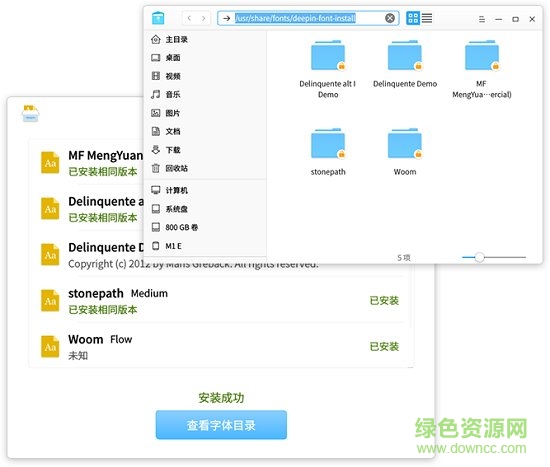This screenshot has height=467, width=550.
Task: Click the MF MengYuan font file icon
Action: pos(50,162)
